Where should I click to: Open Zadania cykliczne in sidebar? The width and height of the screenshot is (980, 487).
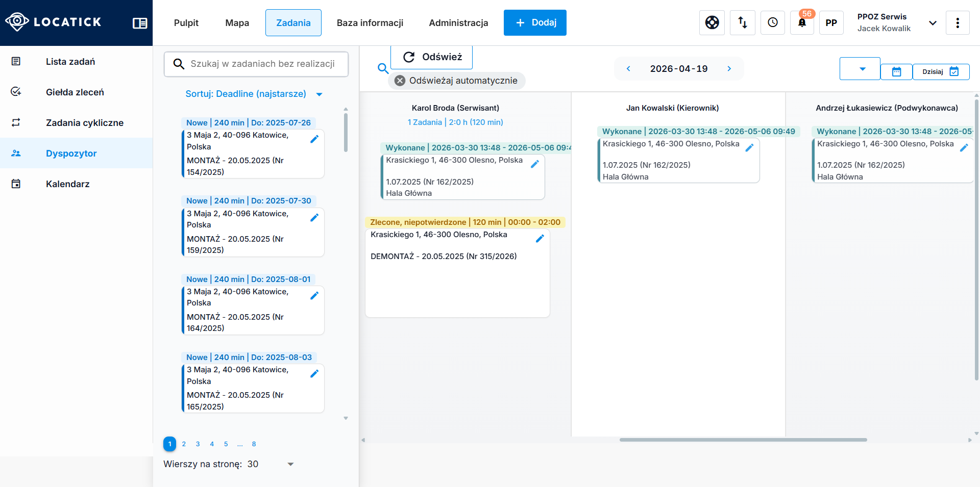pos(77,122)
